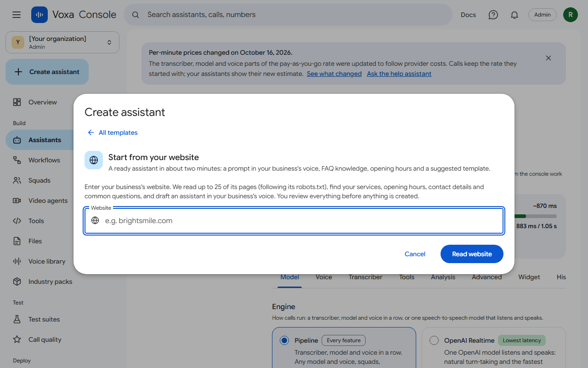Open Files in the sidebar
This screenshot has width=588, height=368.
coord(40,241)
